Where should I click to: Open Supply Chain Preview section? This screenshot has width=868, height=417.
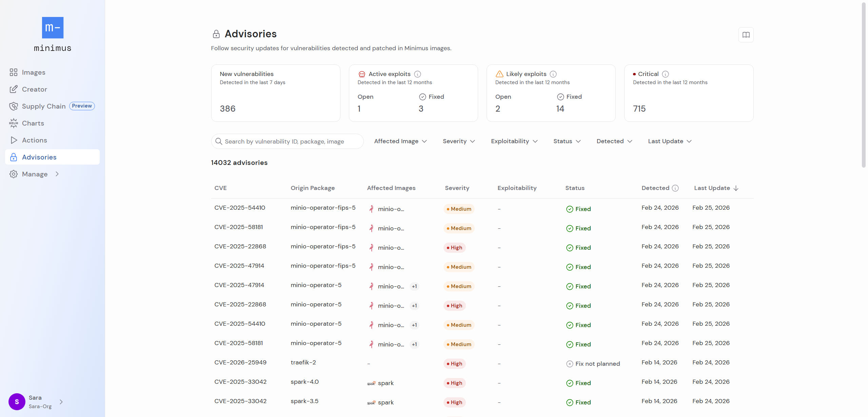click(44, 106)
